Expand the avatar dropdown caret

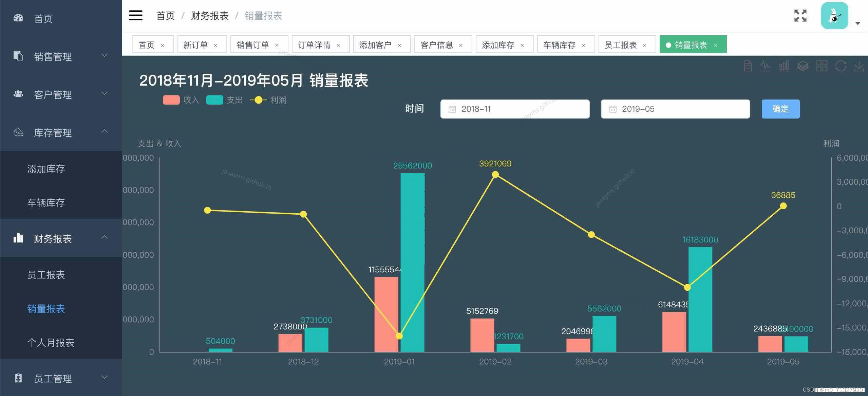857,23
